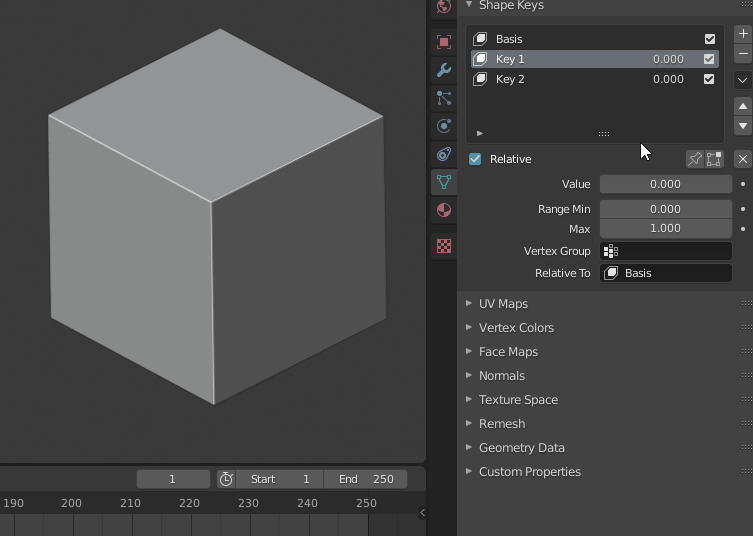Toggle shape key pin icon

coord(694,159)
